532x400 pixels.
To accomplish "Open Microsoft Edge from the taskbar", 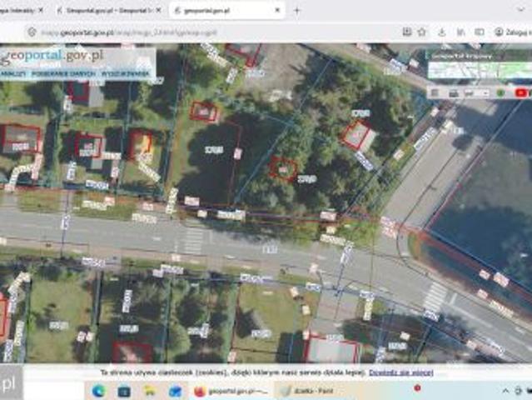I will (99, 391).
